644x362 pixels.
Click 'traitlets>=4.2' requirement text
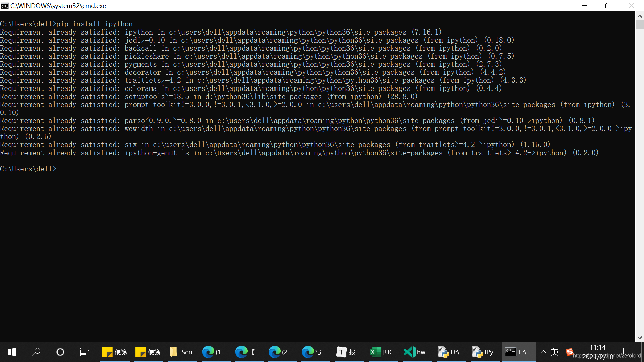click(x=153, y=80)
